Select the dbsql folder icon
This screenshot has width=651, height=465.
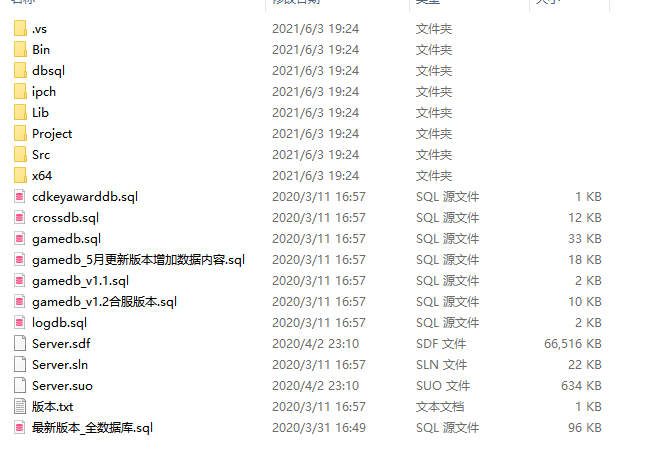[20, 71]
